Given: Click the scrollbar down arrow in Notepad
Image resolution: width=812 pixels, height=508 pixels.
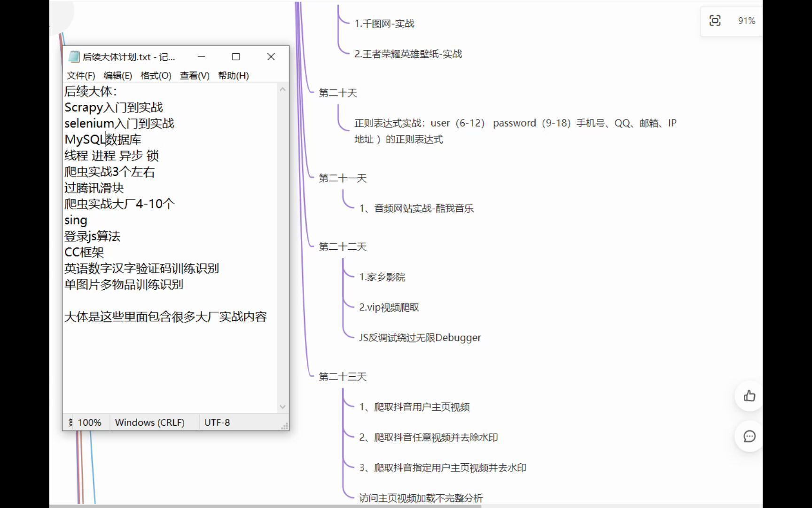Looking at the screenshot, I should point(282,406).
